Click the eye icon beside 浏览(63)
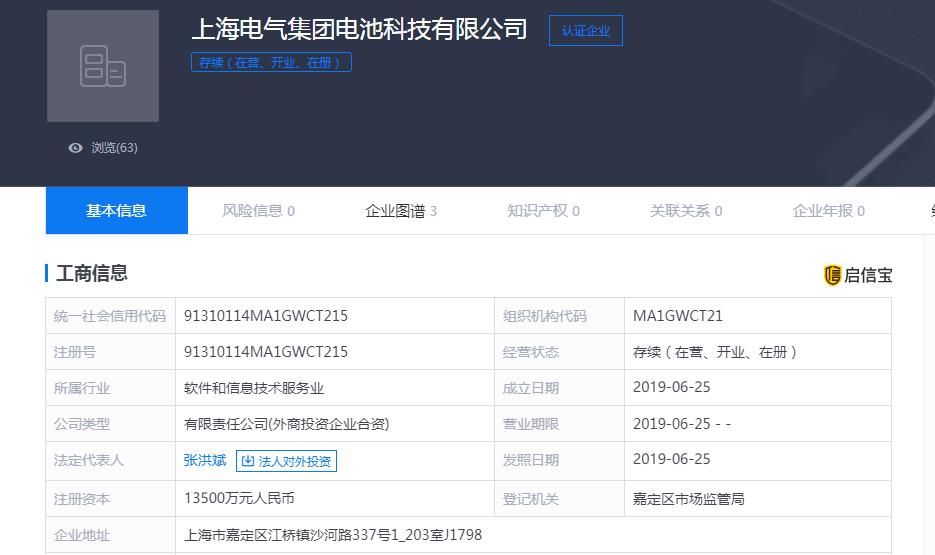This screenshot has height=555, width=935. 75,148
